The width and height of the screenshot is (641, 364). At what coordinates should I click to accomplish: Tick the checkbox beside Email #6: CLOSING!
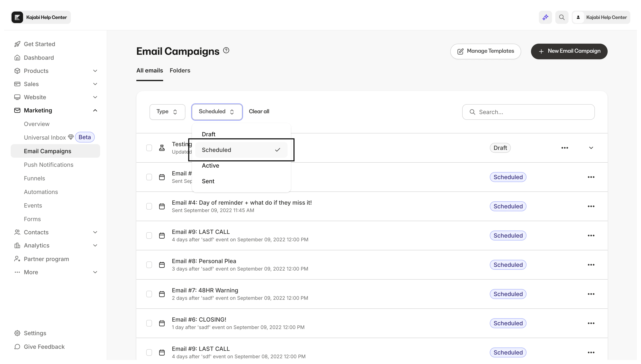[x=149, y=323]
